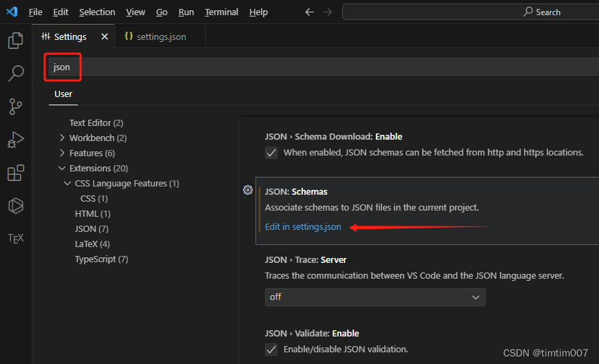Click the JSON Validate: Enable setting title
The height and width of the screenshot is (364, 599).
pos(312,334)
